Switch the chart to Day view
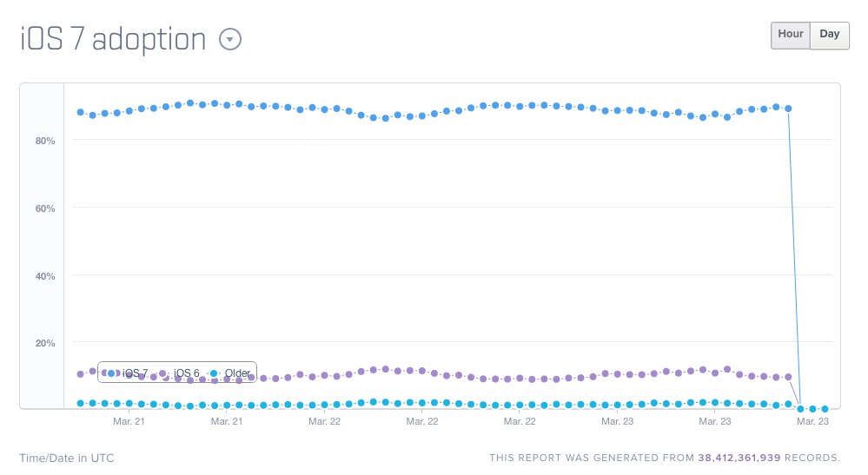868x475 pixels. (x=830, y=35)
